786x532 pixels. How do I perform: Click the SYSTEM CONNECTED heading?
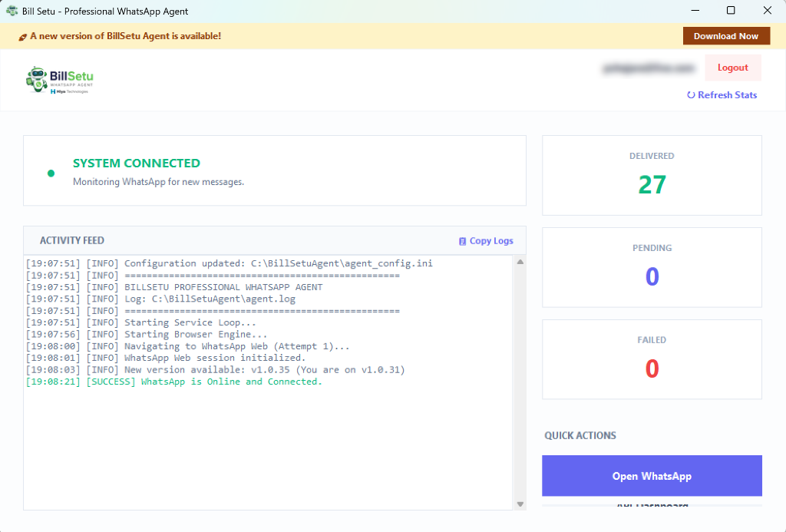137,163
